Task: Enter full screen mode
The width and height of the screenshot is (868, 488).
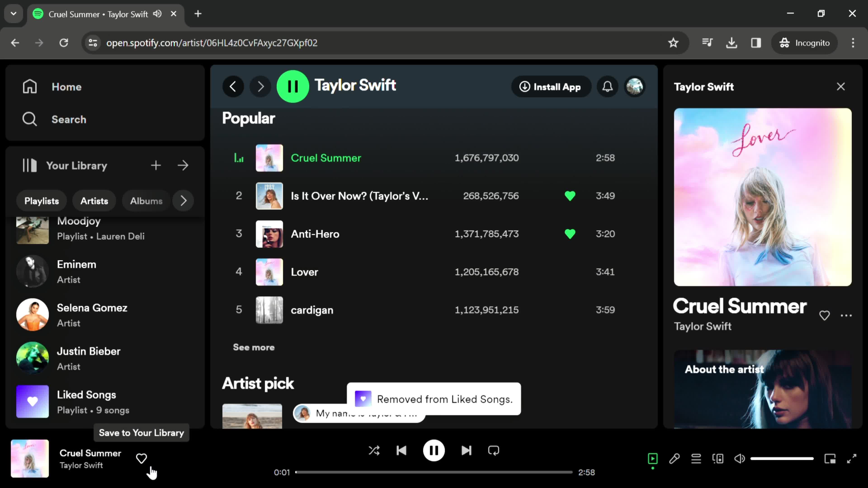Action: [x=851, y=458]
